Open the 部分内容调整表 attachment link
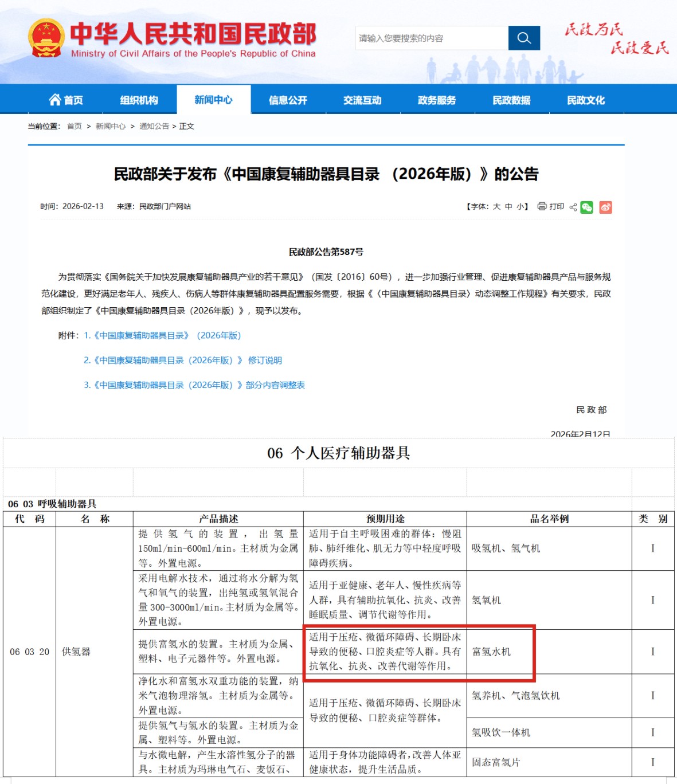677x784 pixels. pos(194,385)
